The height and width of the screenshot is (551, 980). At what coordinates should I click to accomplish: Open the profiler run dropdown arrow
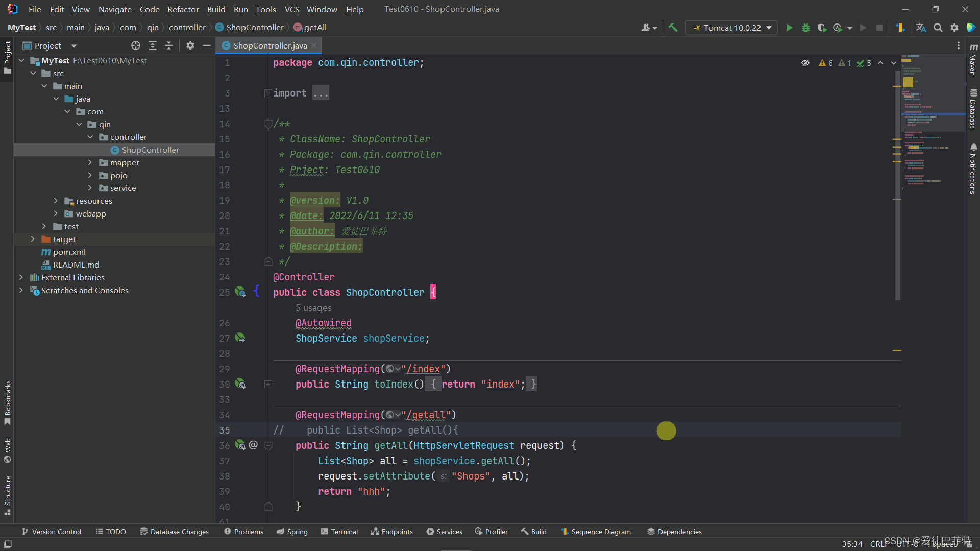(x=849, y=28)
